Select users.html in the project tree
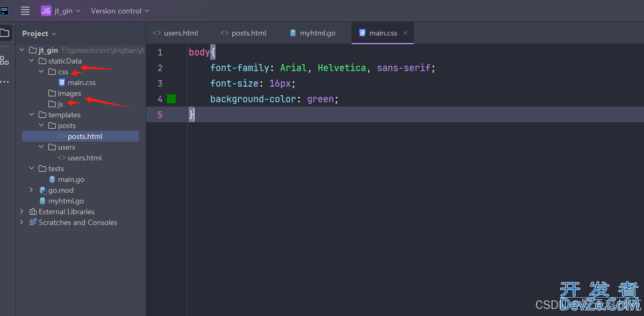This screenshot has height=316, width=644. pyautogui.click(x=81, y=158)
